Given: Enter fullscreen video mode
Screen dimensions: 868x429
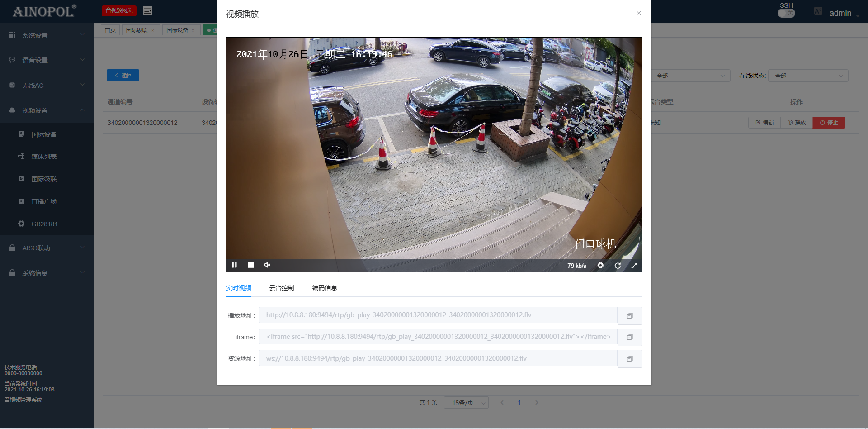Looking at the screenshot, I should click(x=634, y=266).
